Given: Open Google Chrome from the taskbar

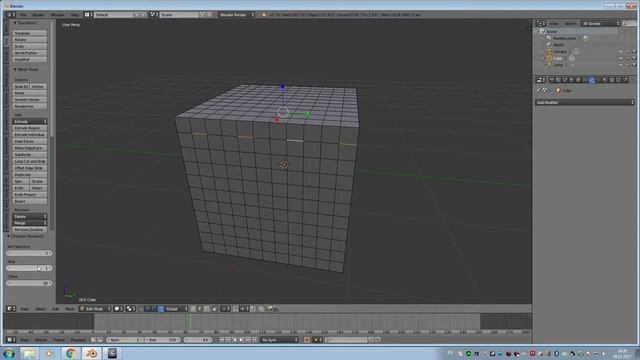Looking at the screenshot, I should (x=71, y=353).
